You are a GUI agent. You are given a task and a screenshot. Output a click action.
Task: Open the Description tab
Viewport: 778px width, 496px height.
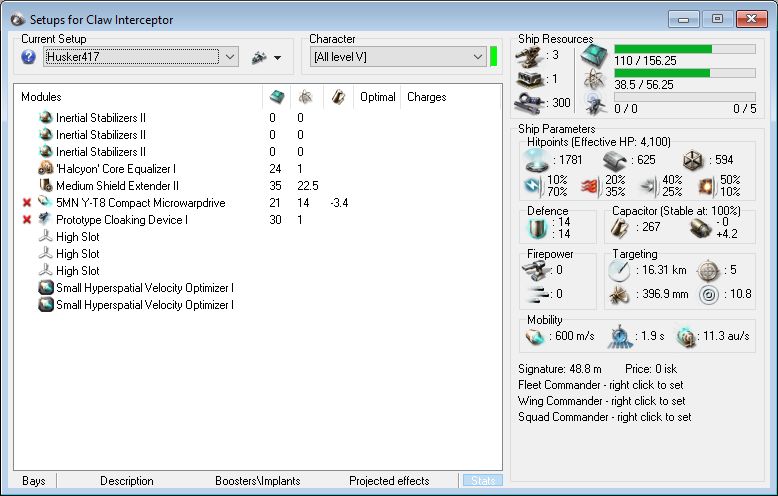pyautogui.click(x=127, y=481)
